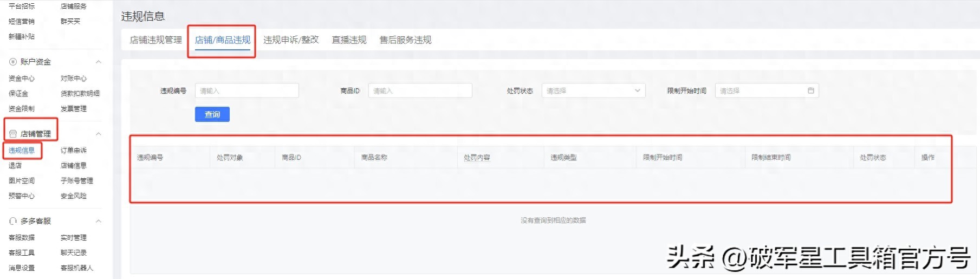This screenshot has height=279, width=980.
Task: Click the 店铺管理 shop icon
Action: (13, 134)
